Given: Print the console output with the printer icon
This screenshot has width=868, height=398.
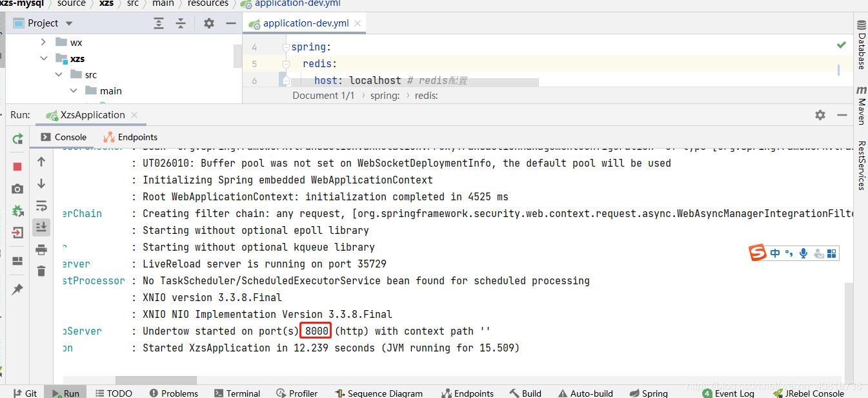Looking at the screenshot, I should click(x=41, y=249).
